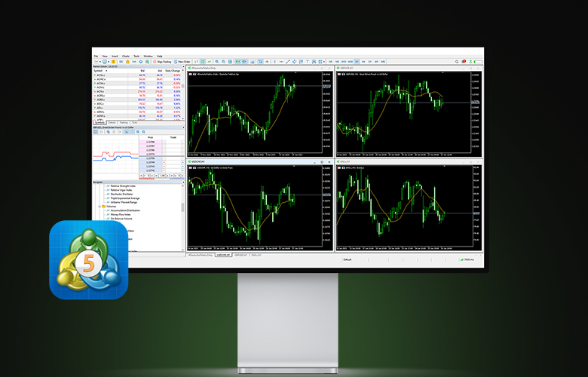Open the Symbol column dropdown arrow
The image size is (588, 377).
tap(106, 71)
